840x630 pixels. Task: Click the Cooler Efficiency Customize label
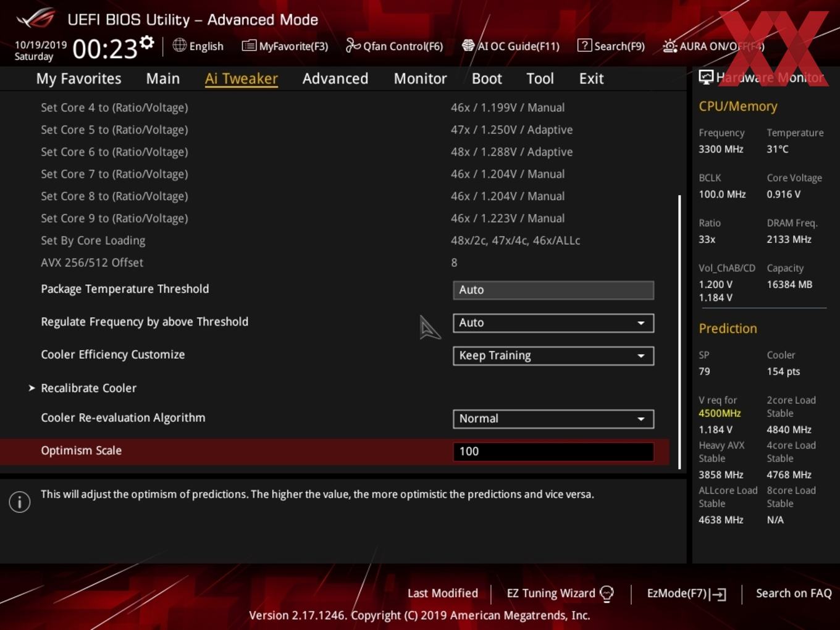tap(112, 355)
